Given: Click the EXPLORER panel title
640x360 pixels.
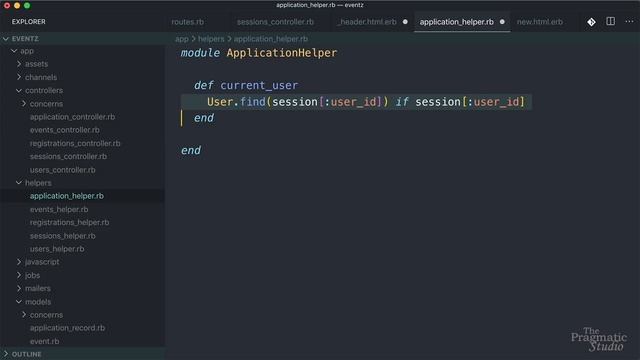Looking at the screenshot, I should (29, 22).
